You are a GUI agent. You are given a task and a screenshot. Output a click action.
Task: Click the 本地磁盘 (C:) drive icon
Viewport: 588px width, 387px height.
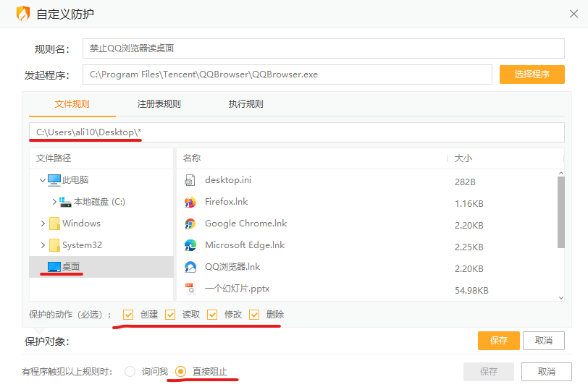(65, 202)
